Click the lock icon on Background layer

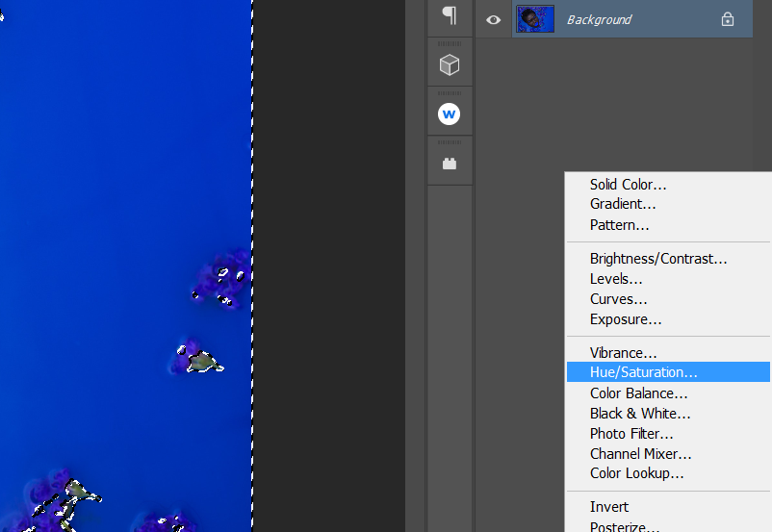coord(727,19)
